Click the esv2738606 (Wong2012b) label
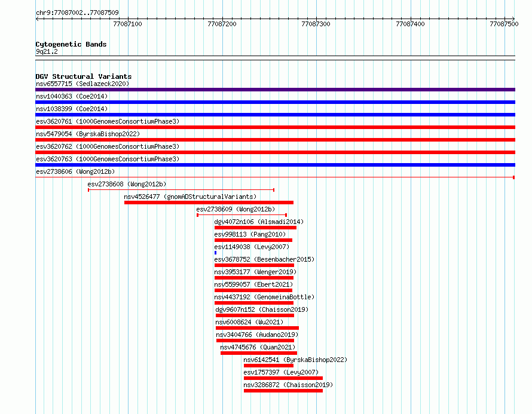The height and width of the screenshot is (414, 532). pyautogui.click(x=75, y=171)
